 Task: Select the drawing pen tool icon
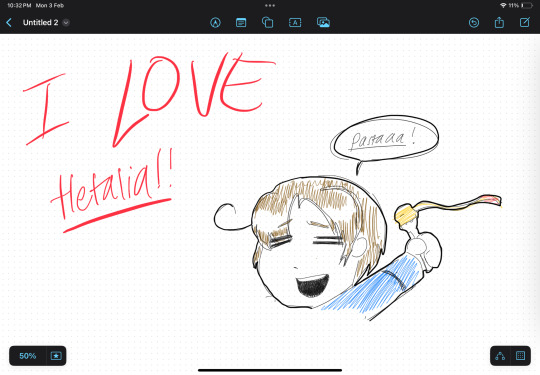pos(216,23)
